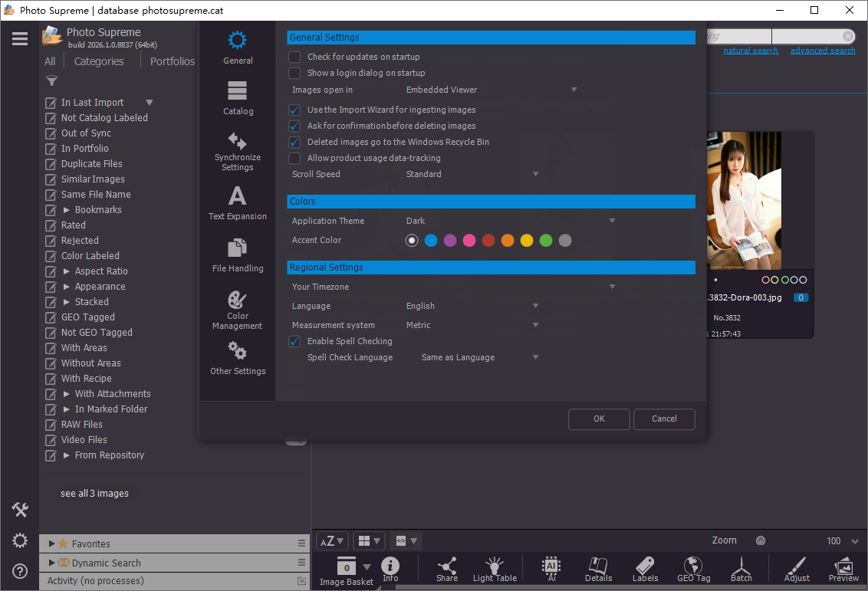The width and height of the screenshot is (868, 591).
Task: Open the Catalog settings section
Action: click(x=238, y=97)
